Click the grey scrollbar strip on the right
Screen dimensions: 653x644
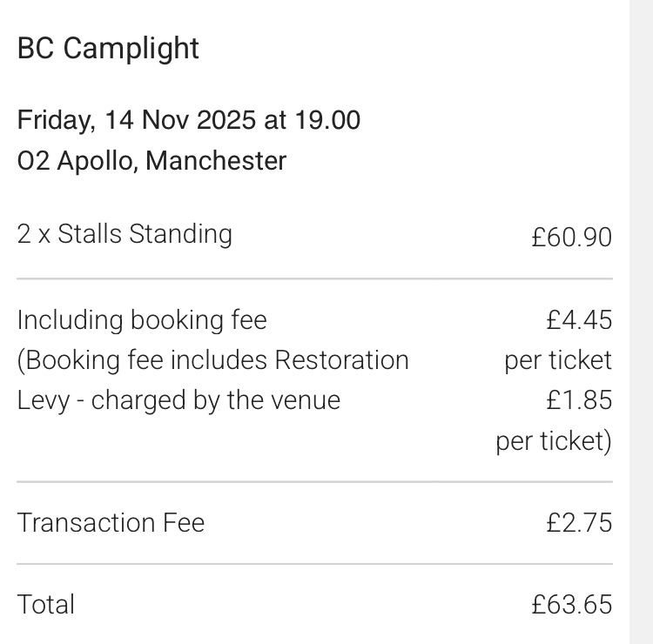click(x=642, y=322)
